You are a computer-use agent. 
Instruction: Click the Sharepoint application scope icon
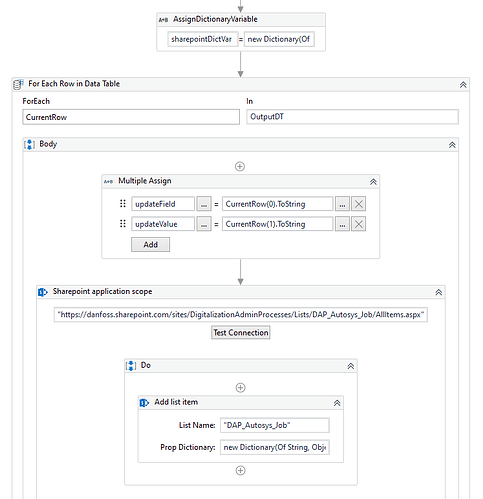[43, 292]
